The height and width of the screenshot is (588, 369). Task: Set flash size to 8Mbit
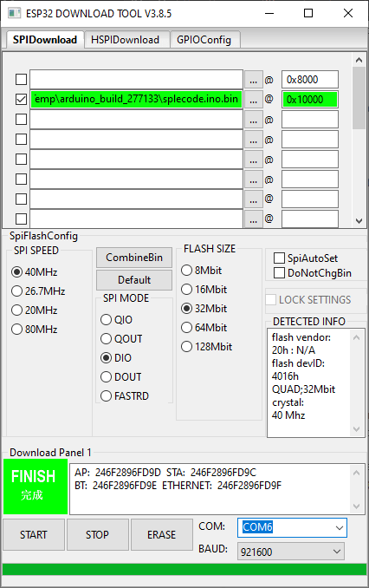202,271
